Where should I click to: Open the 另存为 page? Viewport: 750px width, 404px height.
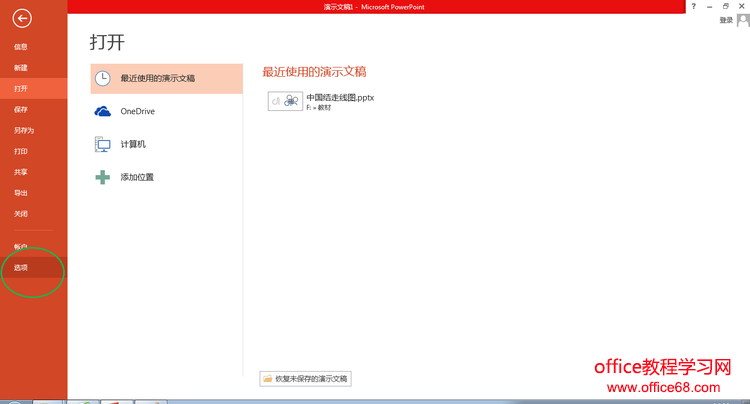23,130
